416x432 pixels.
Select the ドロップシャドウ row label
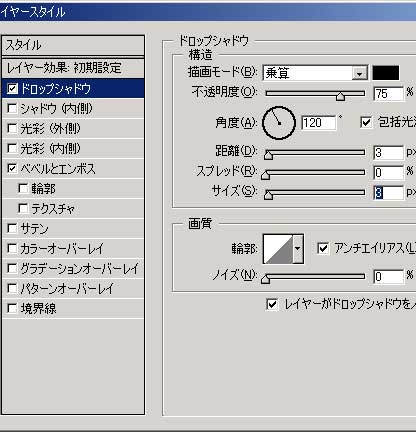pyautogui.click(x=55, y=89)
